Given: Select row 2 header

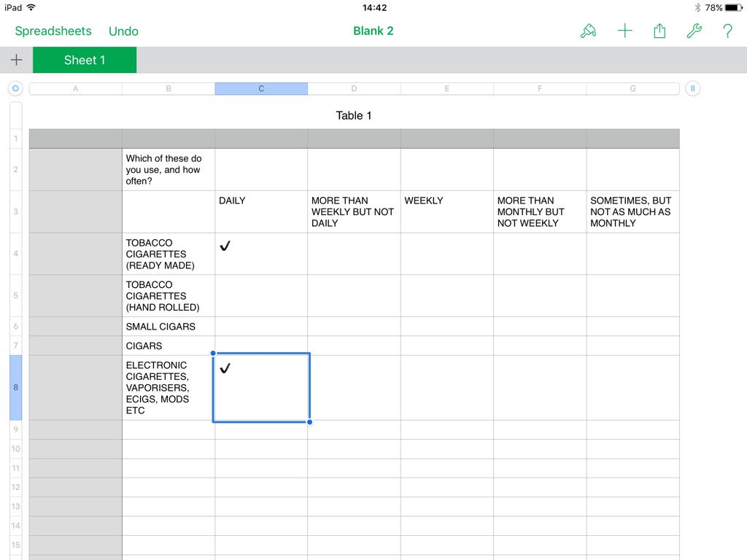Looking at the screenshot, I should tap(16, 169).
